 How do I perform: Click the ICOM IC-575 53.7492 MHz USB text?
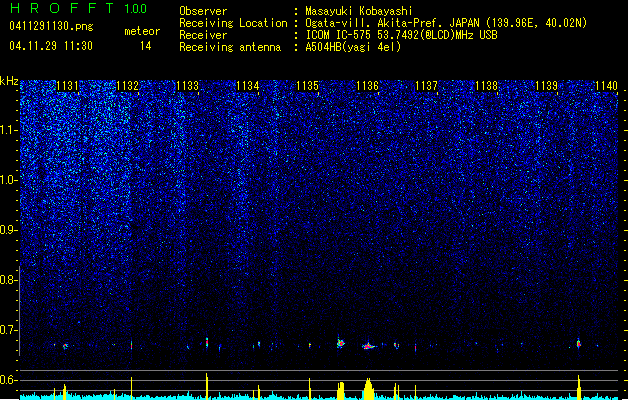[401, 35]
